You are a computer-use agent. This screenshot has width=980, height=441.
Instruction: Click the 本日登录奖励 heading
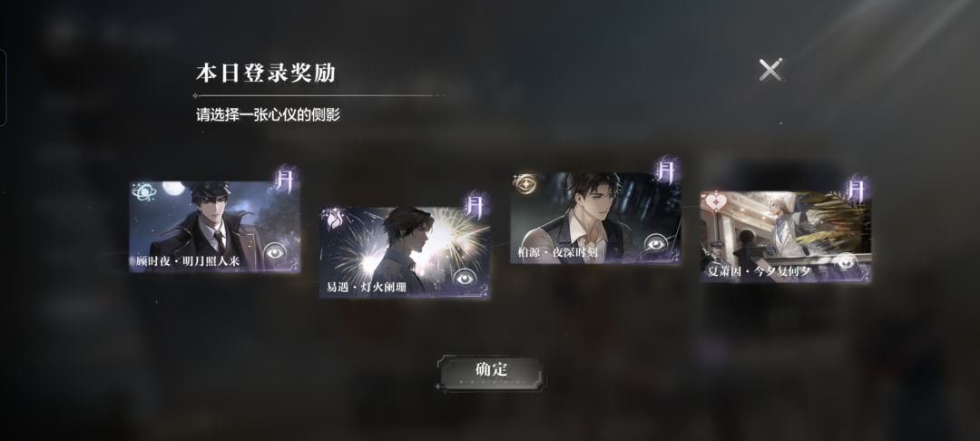point(266,73)
